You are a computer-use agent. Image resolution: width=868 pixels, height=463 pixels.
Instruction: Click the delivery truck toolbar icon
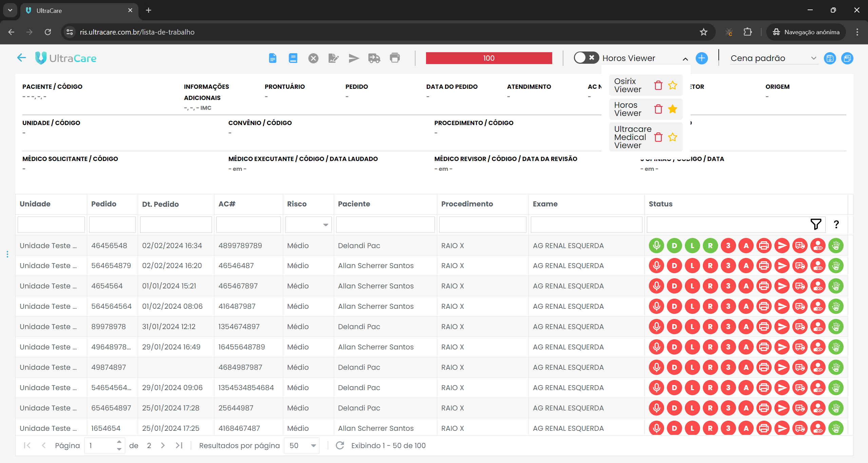[374, 58]
